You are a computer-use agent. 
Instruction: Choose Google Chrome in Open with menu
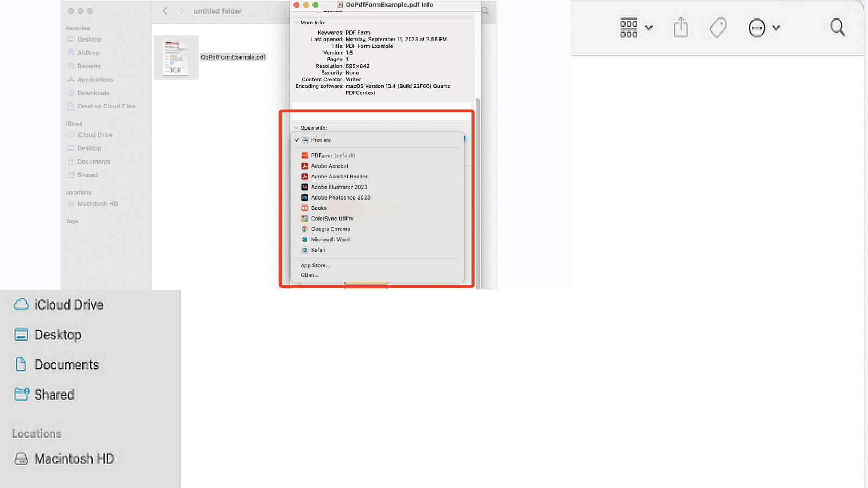tap(378, 229)
